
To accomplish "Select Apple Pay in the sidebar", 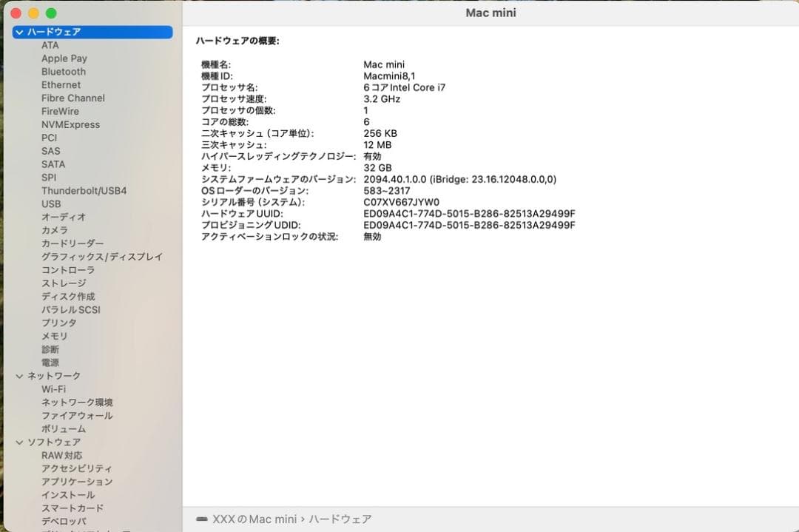I will coord(64,58).
